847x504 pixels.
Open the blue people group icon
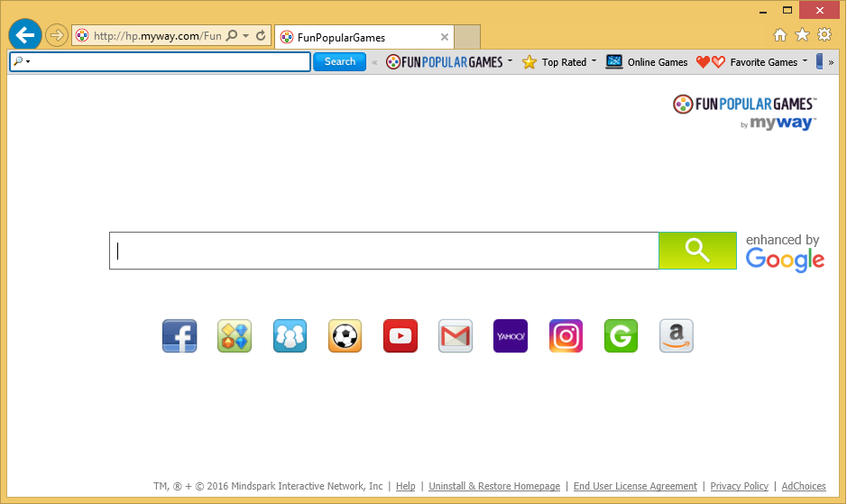tap(290, 335)
